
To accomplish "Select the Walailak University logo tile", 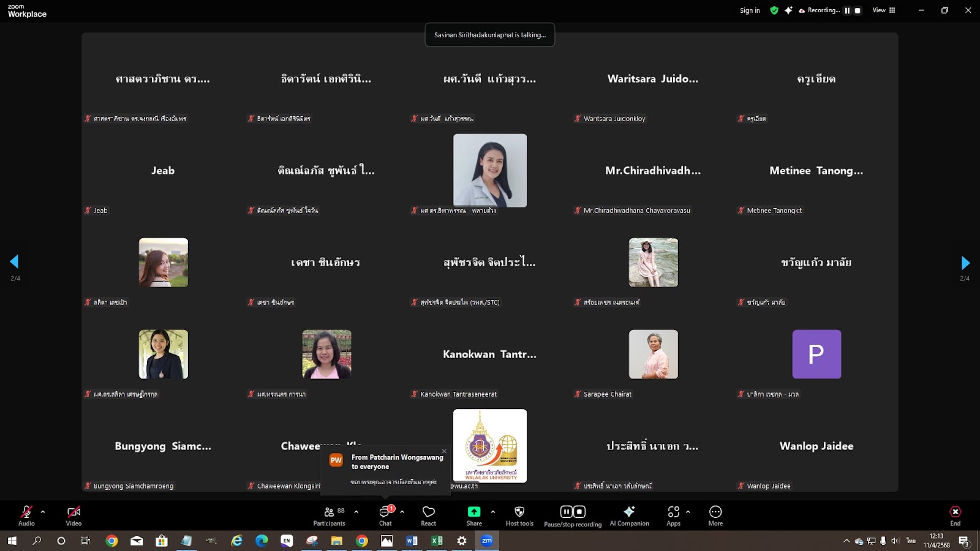I will [490, 446].
